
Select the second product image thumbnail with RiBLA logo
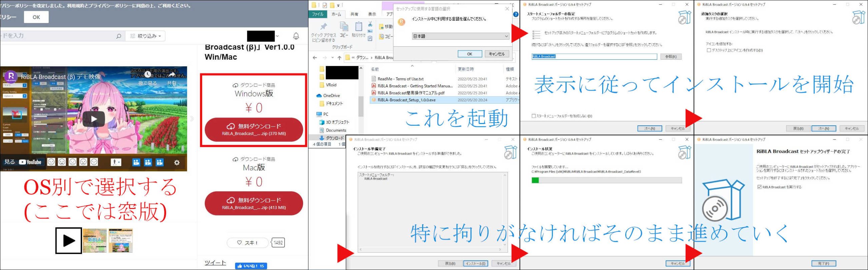[x=95, y=241]
